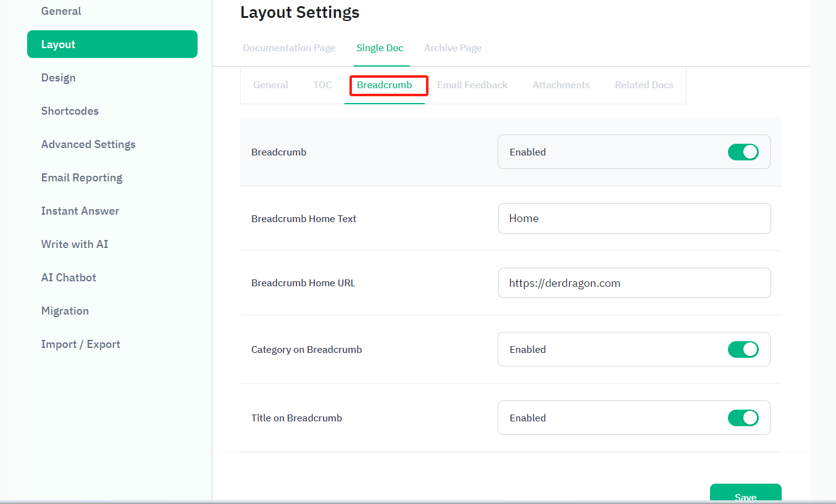Select Write with AI menu item

pos(75,244)
